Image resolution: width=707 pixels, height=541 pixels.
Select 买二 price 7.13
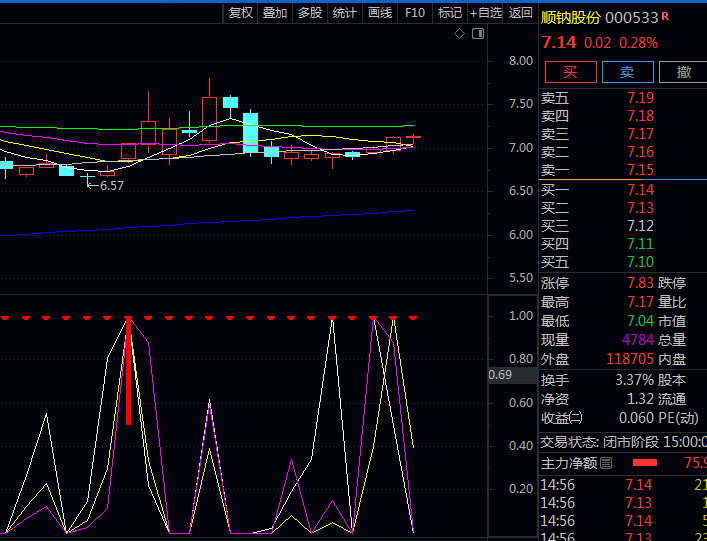pyautogui.click(x=641, y=208)
